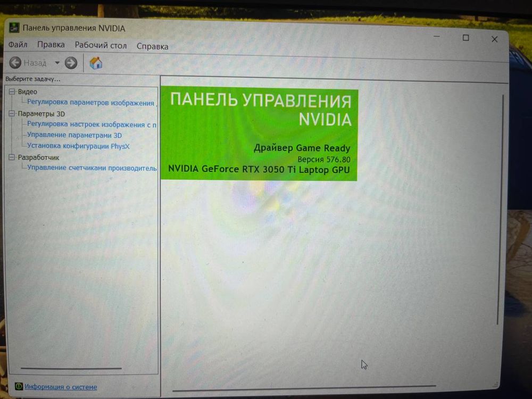Click the main panel vertical scrollbar
532x399 pixels.
coord(500,209)
